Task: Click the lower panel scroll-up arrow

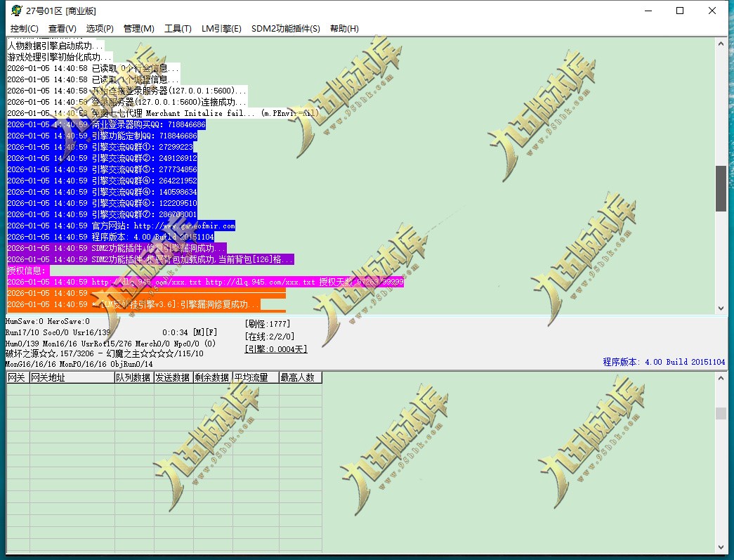Action: 721,378
